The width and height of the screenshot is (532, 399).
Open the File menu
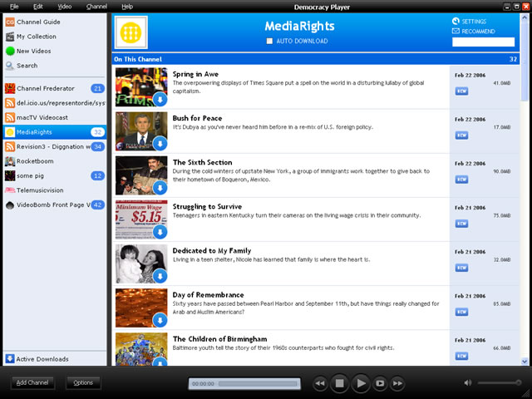click(x=14, y=7)
